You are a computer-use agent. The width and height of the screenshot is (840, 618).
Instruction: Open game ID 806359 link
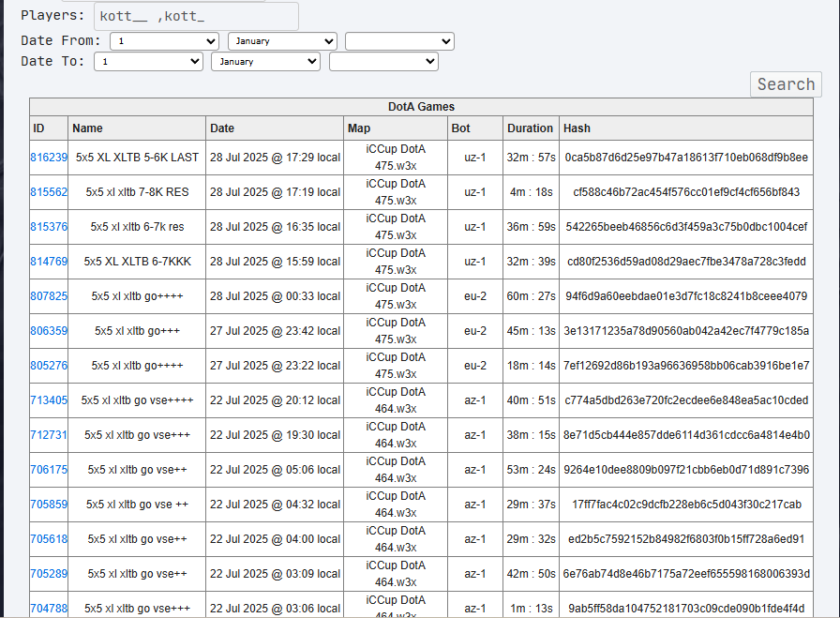49,331
